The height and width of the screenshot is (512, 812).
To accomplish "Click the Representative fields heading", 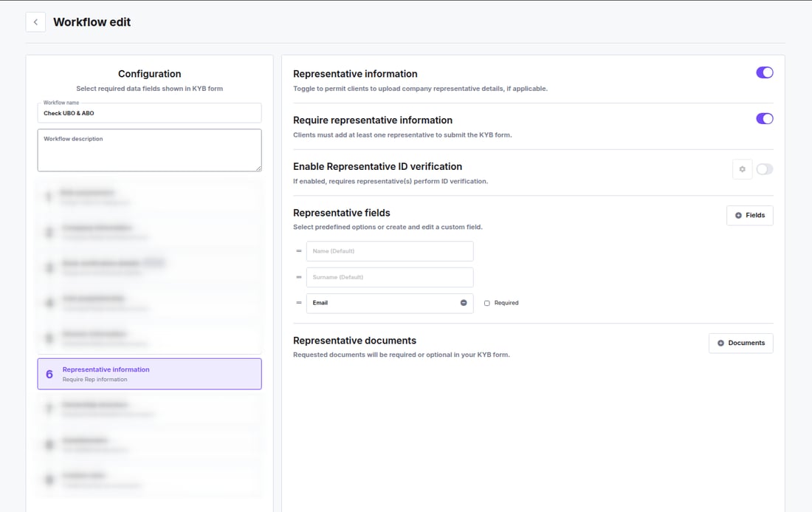I will (342, 213).
